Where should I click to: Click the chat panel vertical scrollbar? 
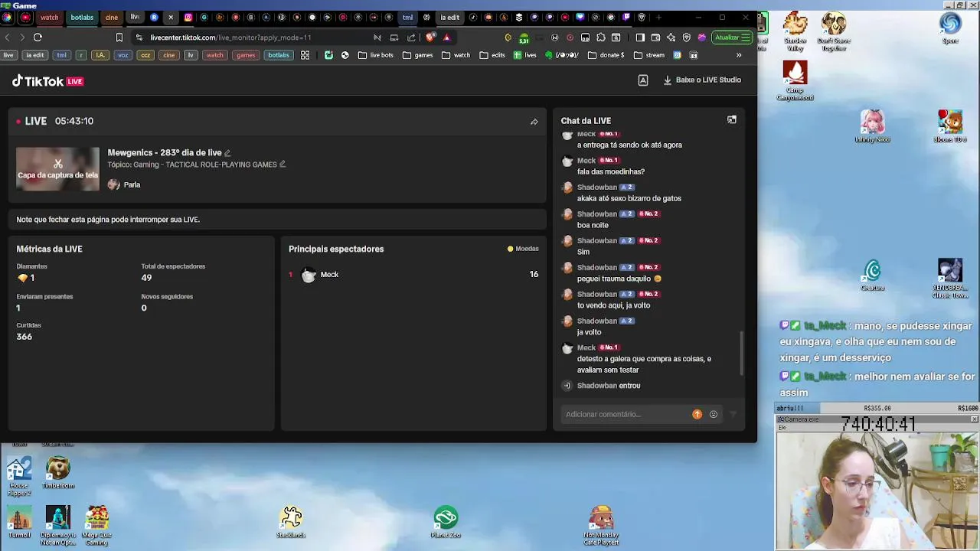coord(741,353)
